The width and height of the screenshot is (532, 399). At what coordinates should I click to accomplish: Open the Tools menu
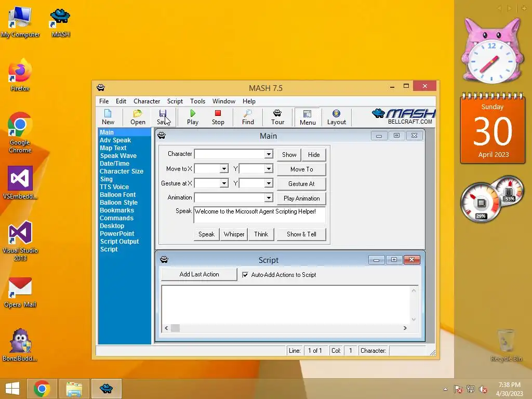(197, 101)
